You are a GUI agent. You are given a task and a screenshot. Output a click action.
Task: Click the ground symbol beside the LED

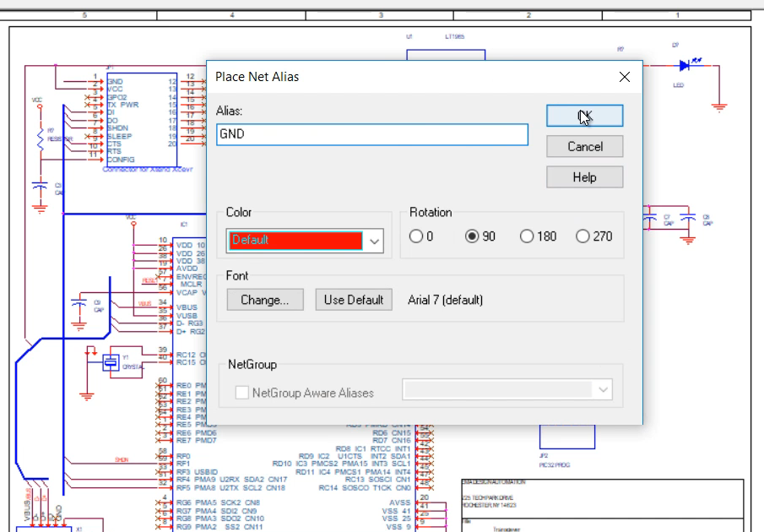pyautogui.click(x=719, y=106)
